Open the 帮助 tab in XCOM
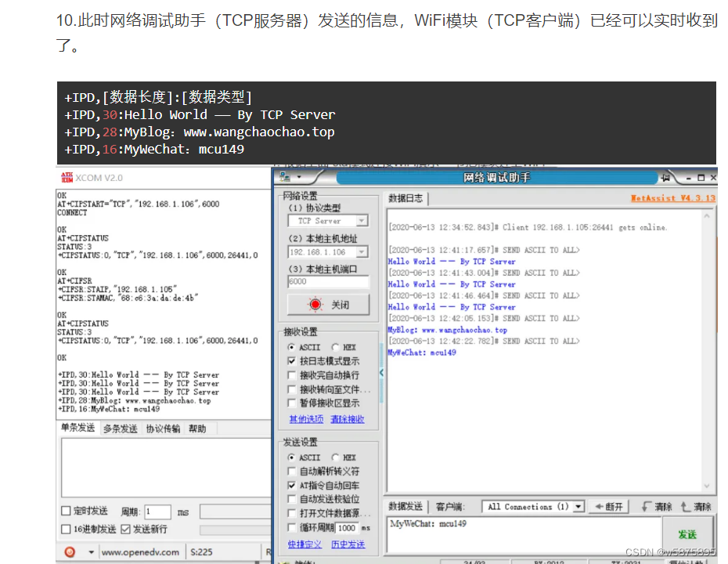Screen dimensions: 728x564 (x=197, y=428)
